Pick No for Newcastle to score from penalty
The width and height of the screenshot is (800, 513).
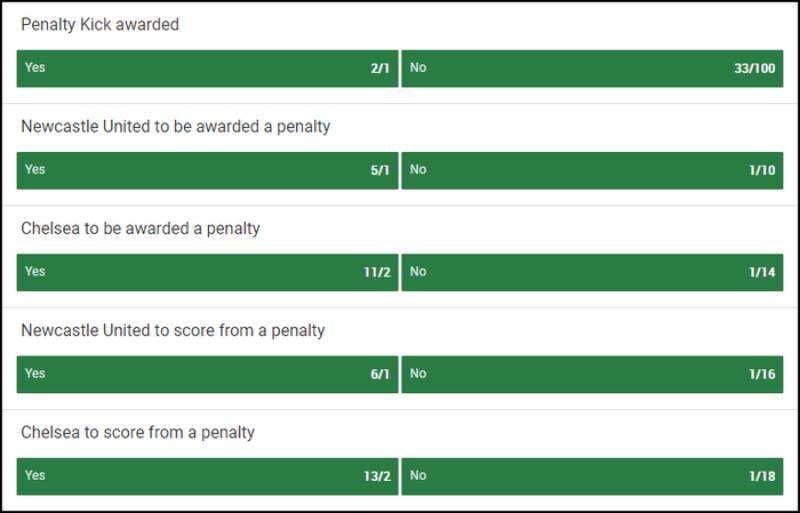tap(592, 374)
